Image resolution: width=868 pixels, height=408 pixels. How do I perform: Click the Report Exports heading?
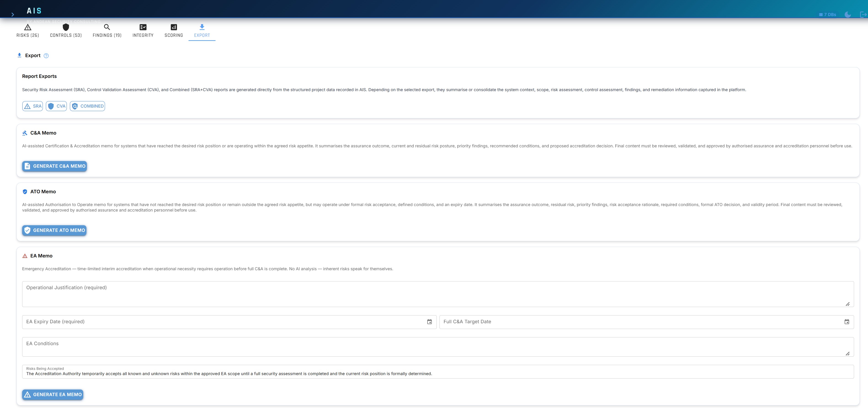[40, 77]
